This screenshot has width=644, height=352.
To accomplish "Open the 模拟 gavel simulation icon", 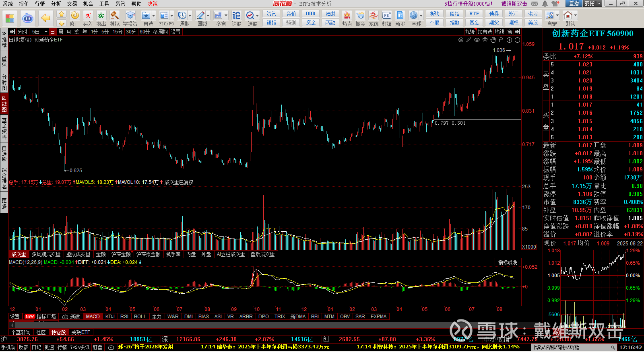I will point(115,15).
